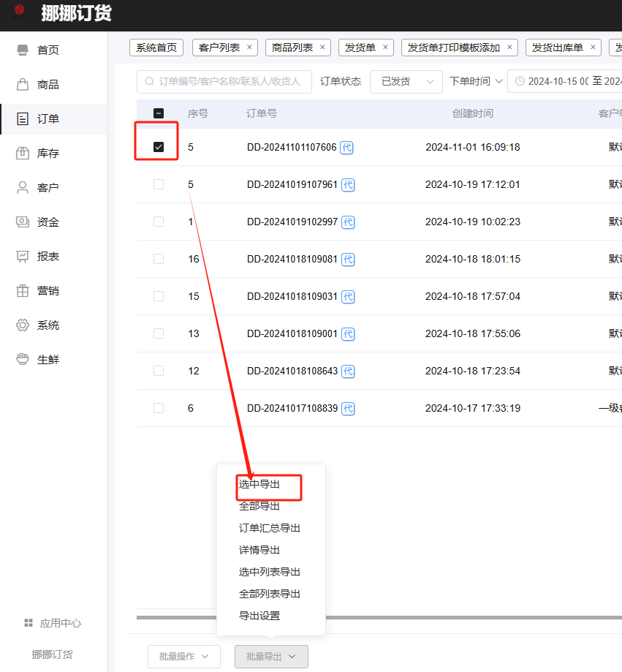Click the 客户 person icon
The height and width of the screenshot is (672, 622).
coord(23,187)
